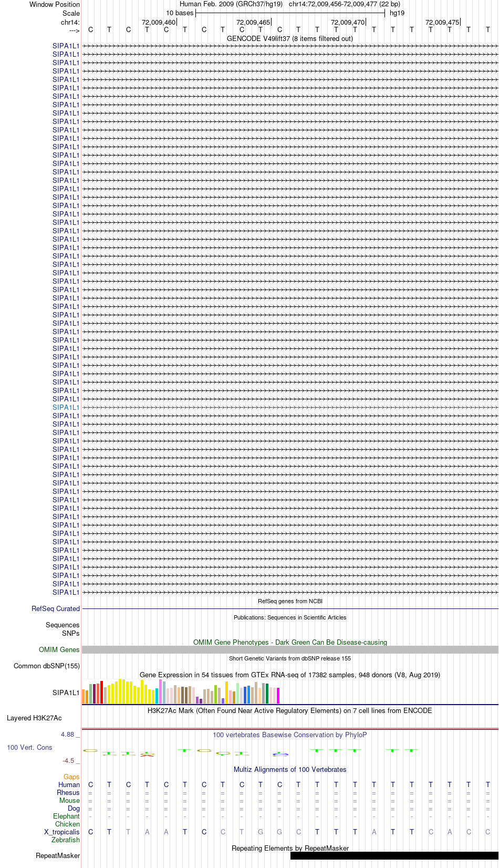Click the black RepeatMasker repeat bar
The height and width of the screenshot is (868, 499).
(394, 855)
